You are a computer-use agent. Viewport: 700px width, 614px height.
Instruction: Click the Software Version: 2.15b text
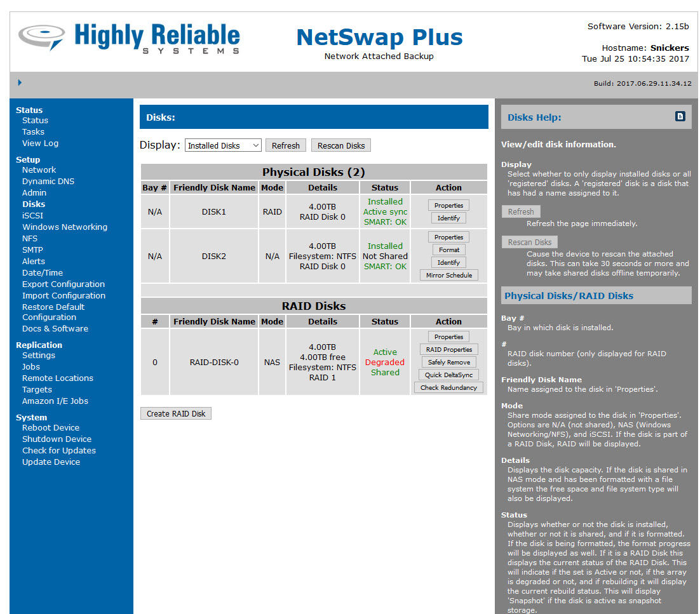(638, 26)
